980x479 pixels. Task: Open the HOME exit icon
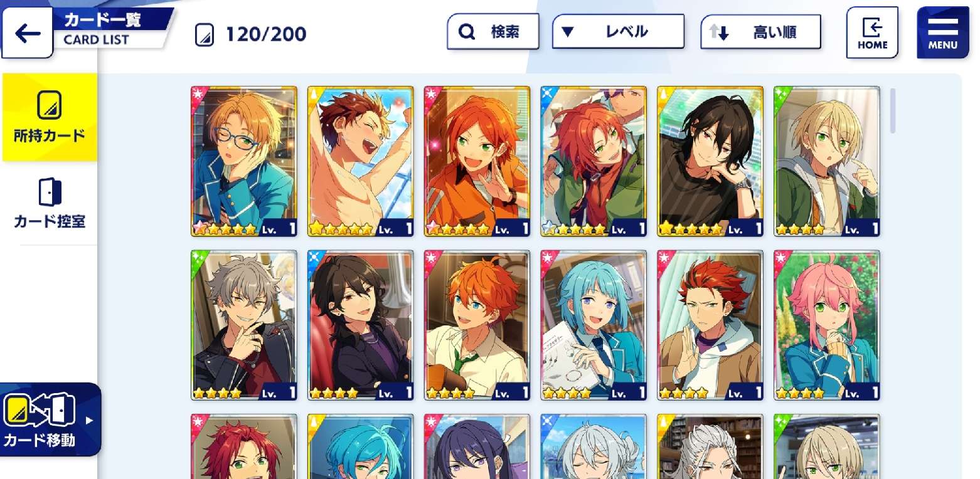[872, 33]
